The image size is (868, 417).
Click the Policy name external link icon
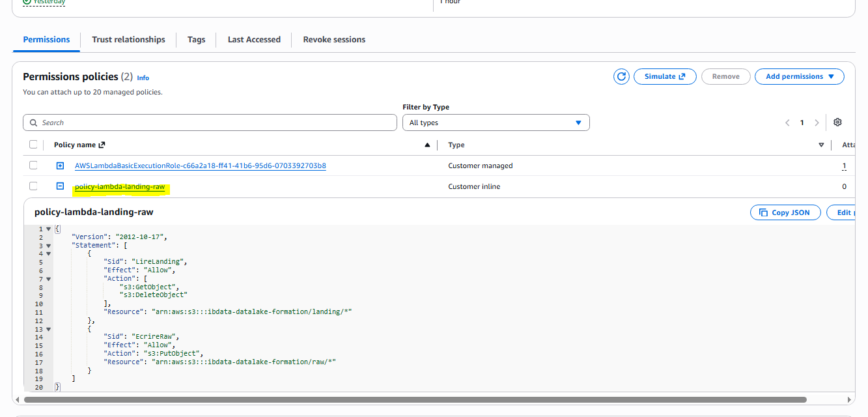[102, 145]
